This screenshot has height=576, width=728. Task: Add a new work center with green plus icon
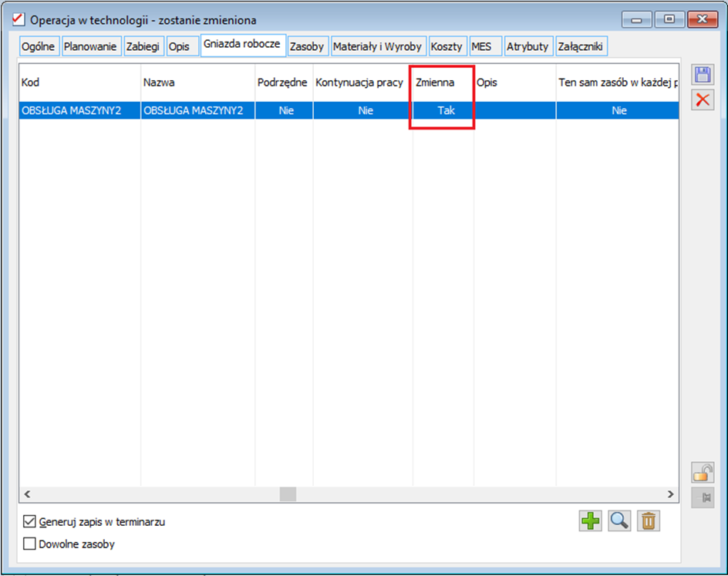point(589,521)
